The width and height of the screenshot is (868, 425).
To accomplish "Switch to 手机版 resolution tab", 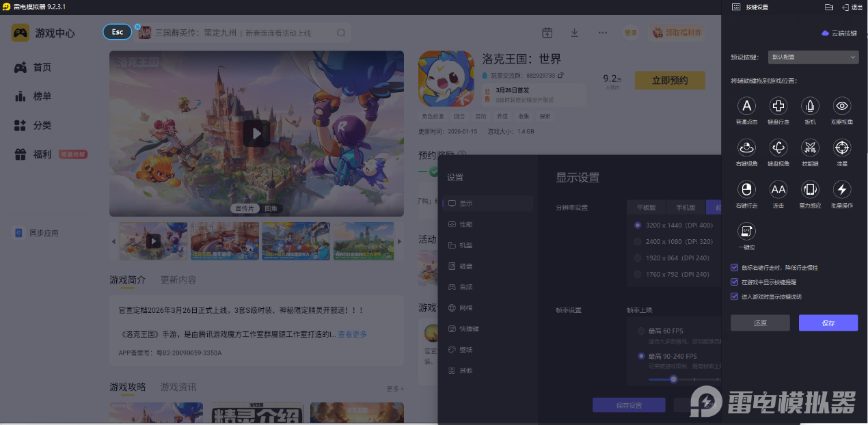I will tap(686, 207).
